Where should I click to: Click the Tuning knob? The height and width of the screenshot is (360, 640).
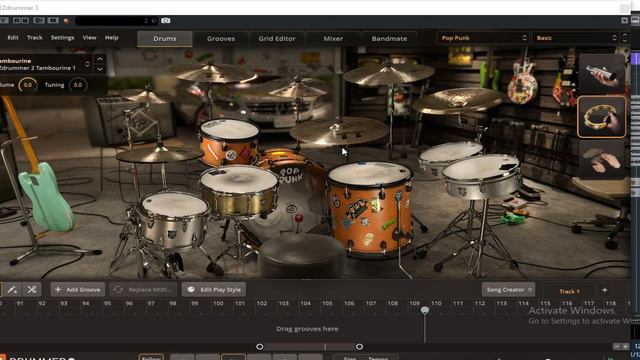click(78, 85)
